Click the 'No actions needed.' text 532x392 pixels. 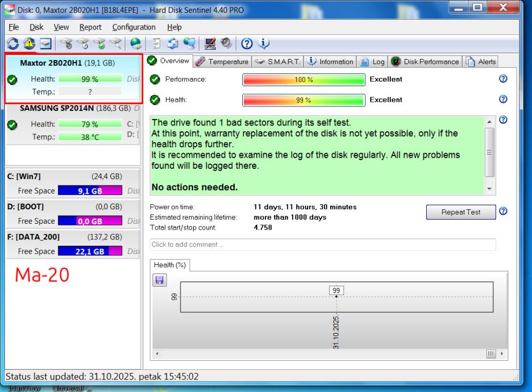(194, 187)
